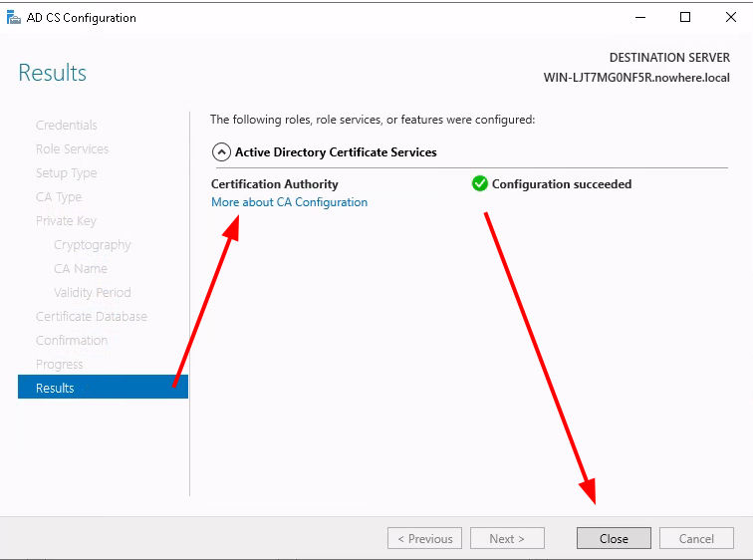Go to Setup Type step
The width and height of the screenshot is (753, 560).
click(67, 173)
